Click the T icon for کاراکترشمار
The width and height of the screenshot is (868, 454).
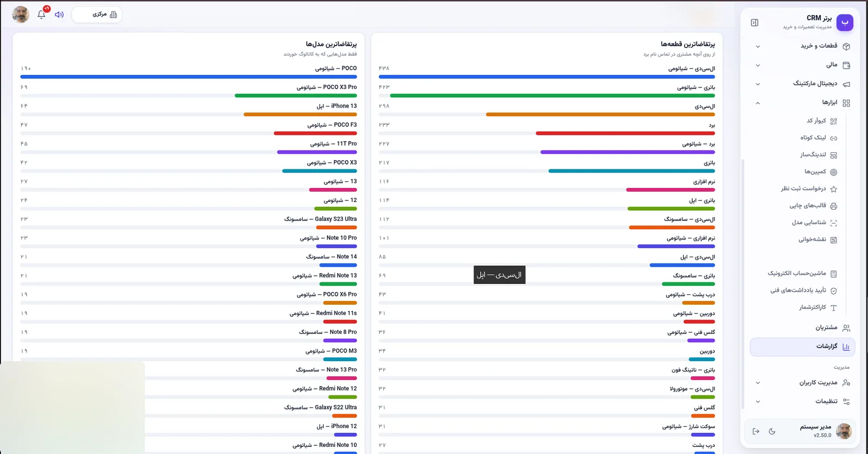click(x=834, y=308)
